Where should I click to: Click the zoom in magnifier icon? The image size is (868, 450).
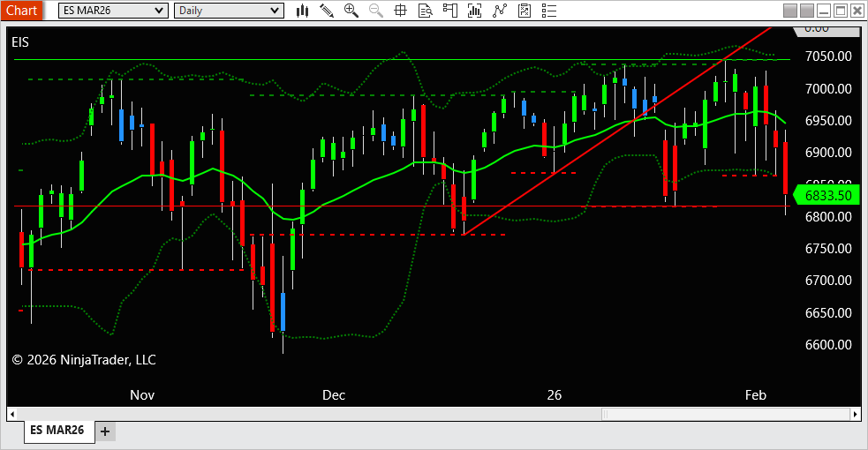coord(351,11)
